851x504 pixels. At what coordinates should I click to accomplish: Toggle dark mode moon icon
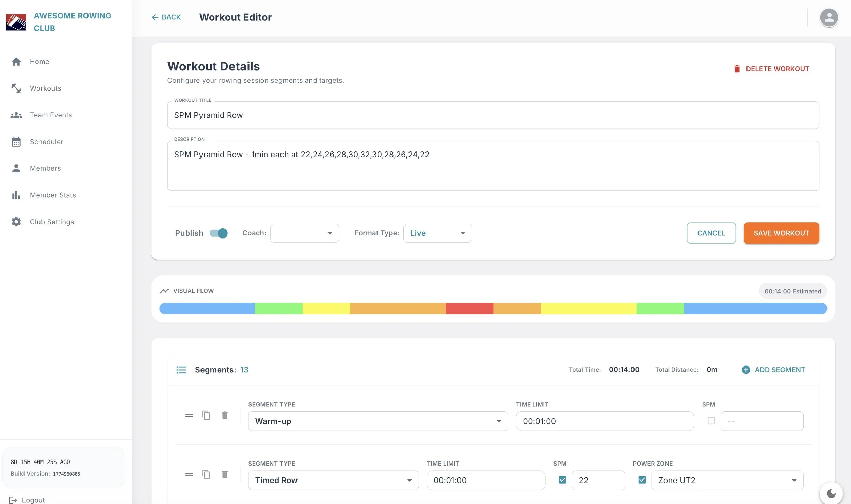coord(831,493)
